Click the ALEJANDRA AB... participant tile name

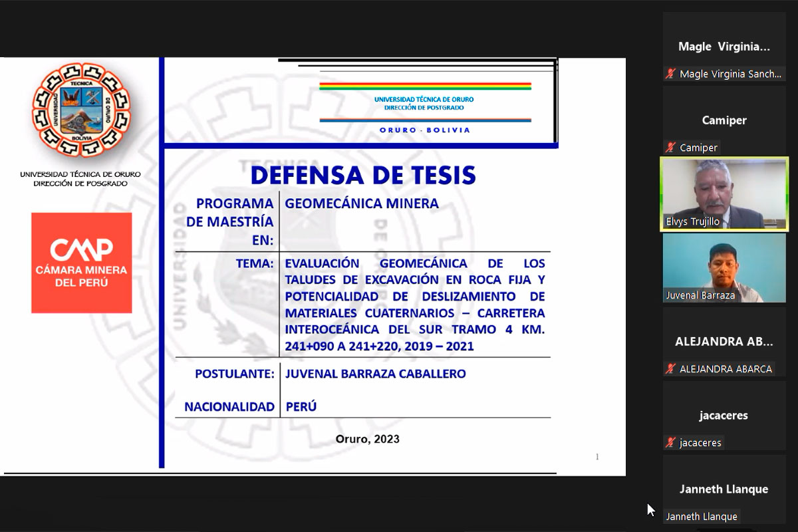(724, 342)
